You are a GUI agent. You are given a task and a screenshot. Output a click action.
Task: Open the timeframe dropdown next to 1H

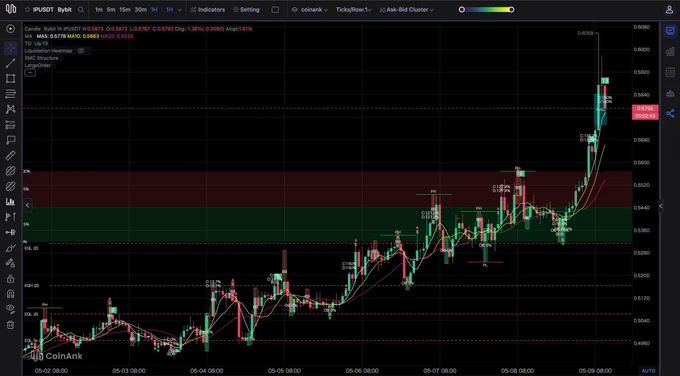(179, 10)
